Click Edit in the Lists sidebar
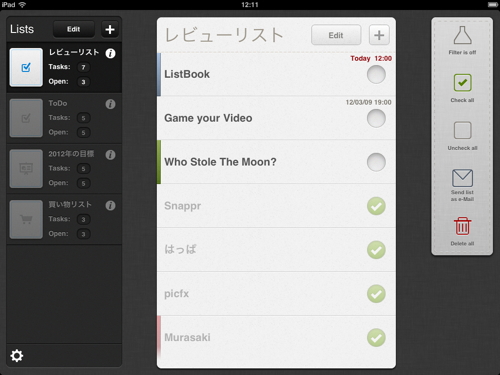 (x=73, y=29)
